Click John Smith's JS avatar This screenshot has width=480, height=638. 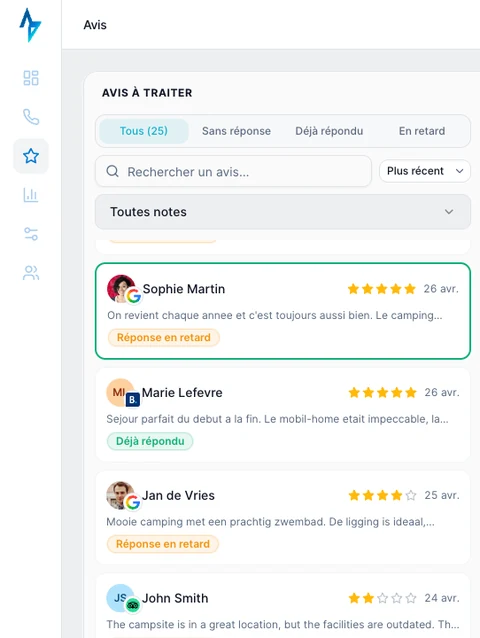pos(120,598)
